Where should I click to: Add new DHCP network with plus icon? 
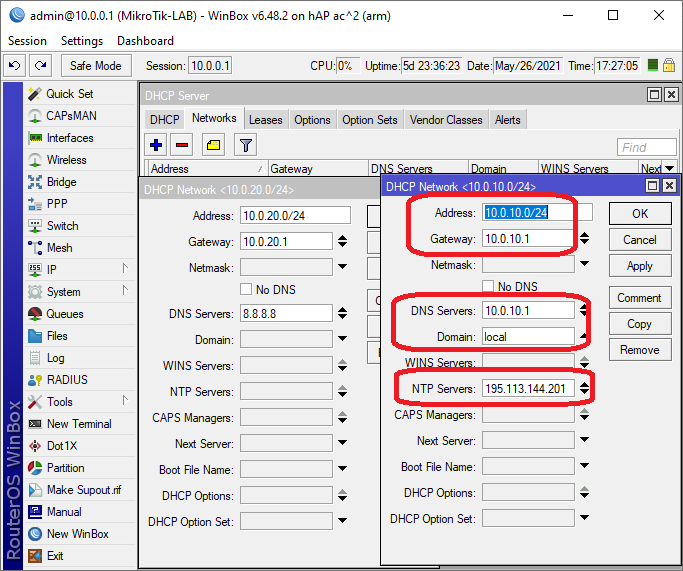[x=156, y=145]
